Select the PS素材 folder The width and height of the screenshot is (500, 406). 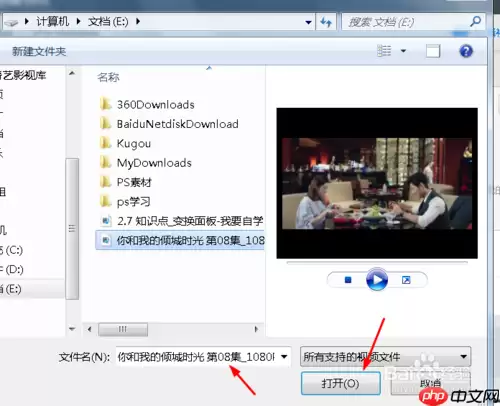pos(126,182)
